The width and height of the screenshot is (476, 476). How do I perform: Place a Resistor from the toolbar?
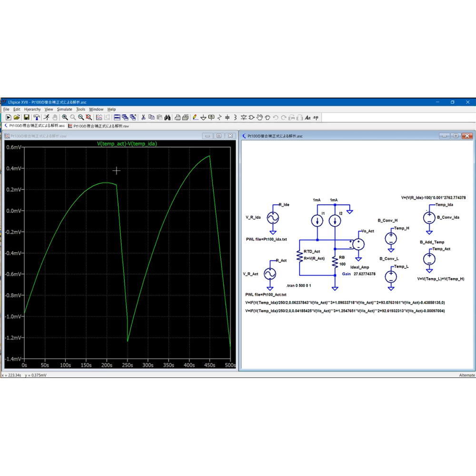click(x=219, y=117)
